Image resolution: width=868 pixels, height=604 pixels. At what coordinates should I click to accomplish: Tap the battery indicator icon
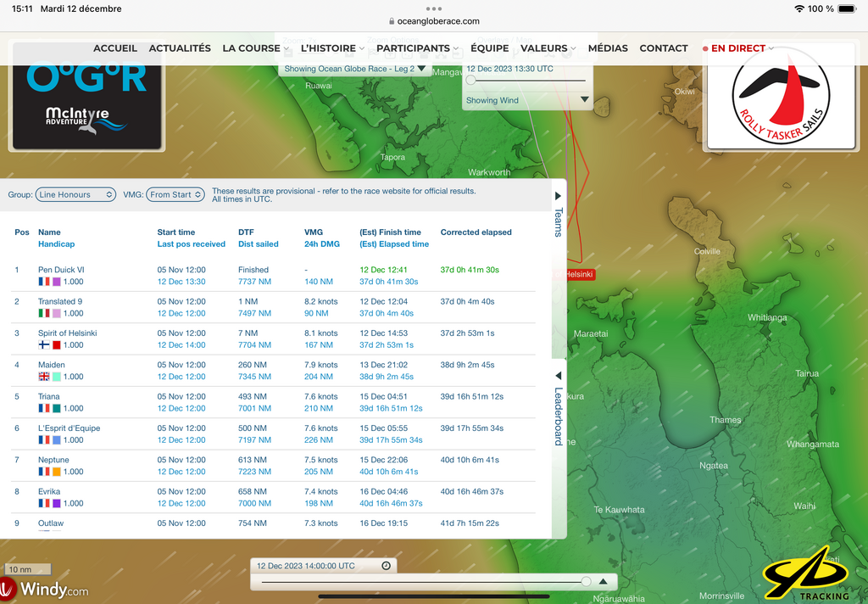pyautogui.click(x=847, y=8)
